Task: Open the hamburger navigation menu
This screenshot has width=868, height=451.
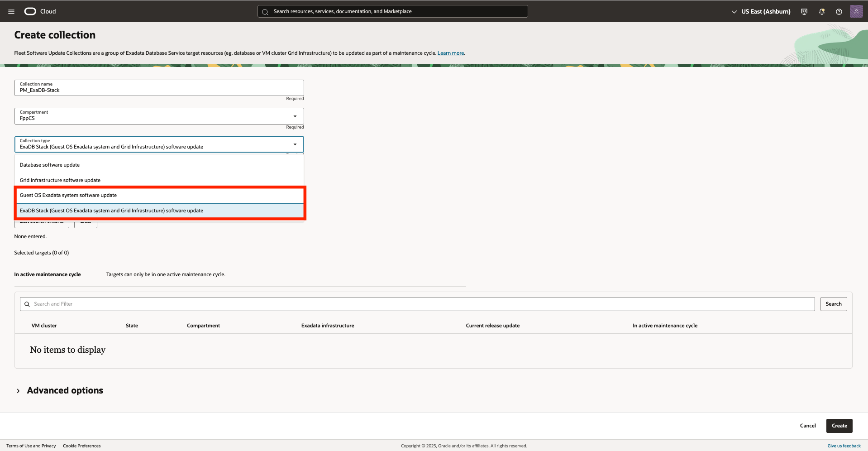Action: pyautogui.click(x=11, y=12)
